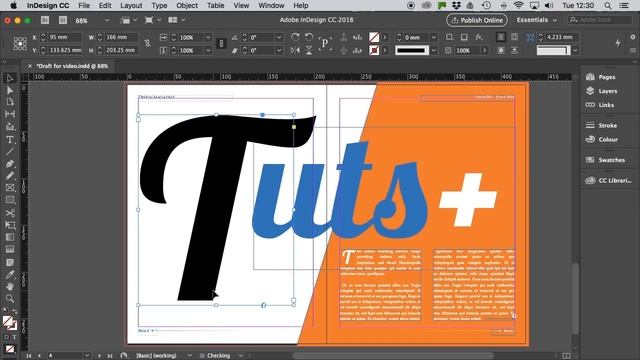Select the Line tool

[10, 151]
